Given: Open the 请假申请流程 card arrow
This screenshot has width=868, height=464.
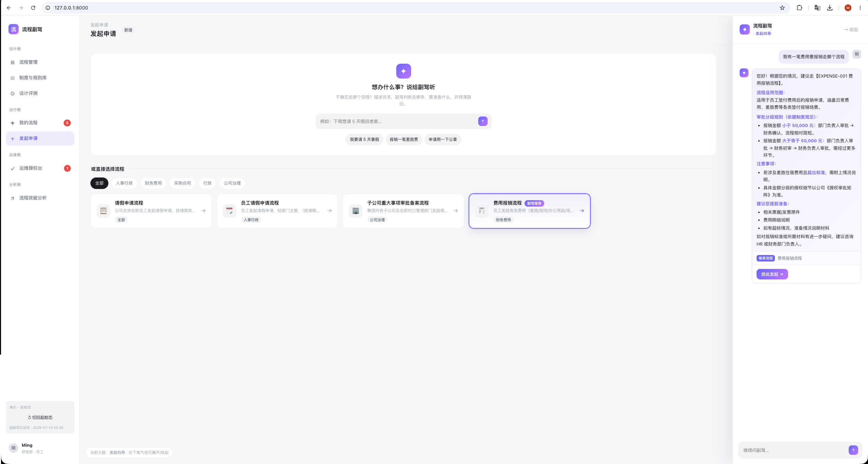Looking at the screenshot, I should [204, 211].
